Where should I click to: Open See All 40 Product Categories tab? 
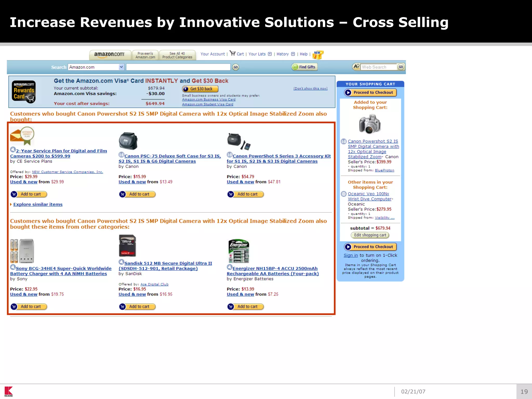tap(177, 55)
